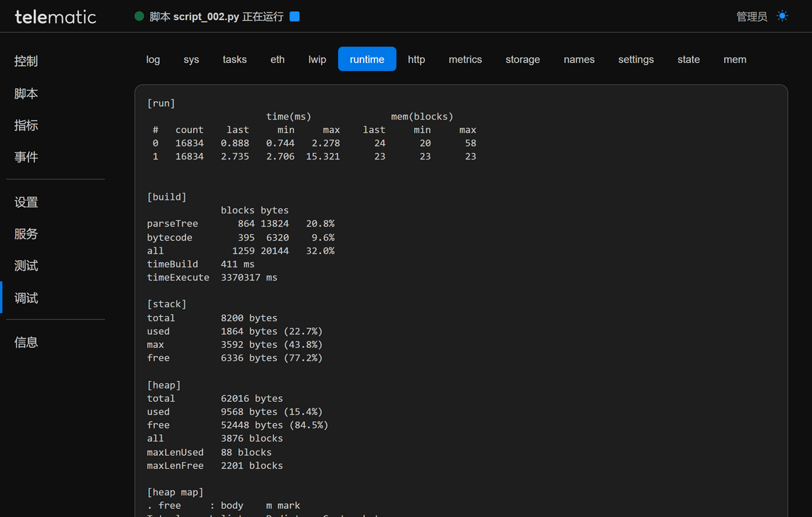
Task: Click the green script status indicator
Action: coord(139,16)
